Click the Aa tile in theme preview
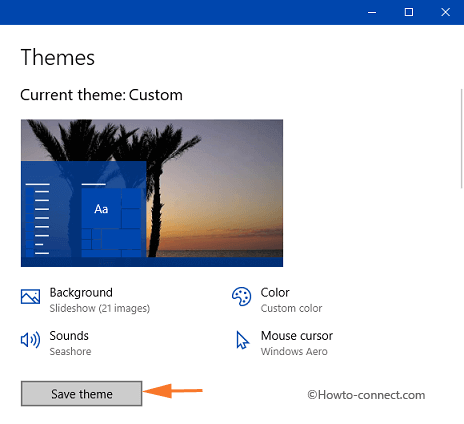The image size is (464, 424). tap(101, 209)
